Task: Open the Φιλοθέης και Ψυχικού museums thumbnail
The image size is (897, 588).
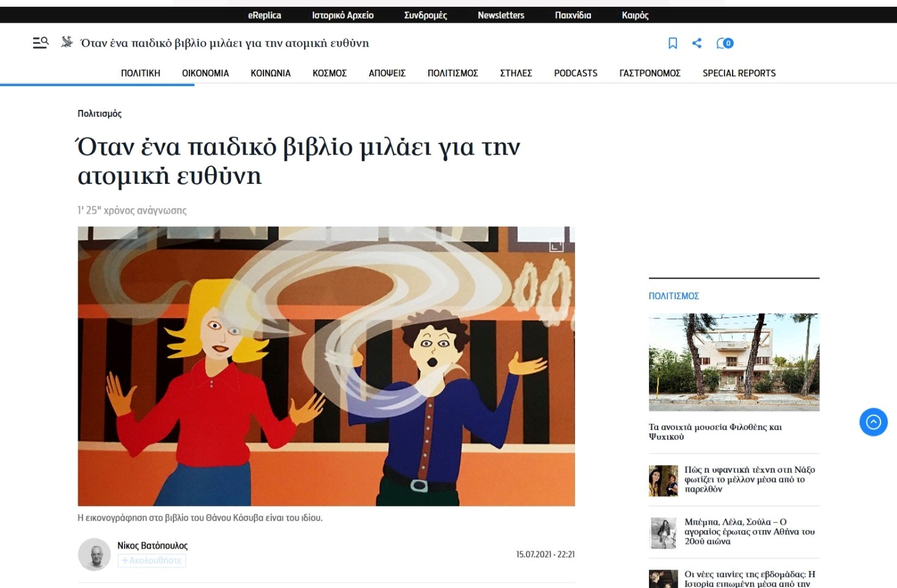Action: [733, 362]
